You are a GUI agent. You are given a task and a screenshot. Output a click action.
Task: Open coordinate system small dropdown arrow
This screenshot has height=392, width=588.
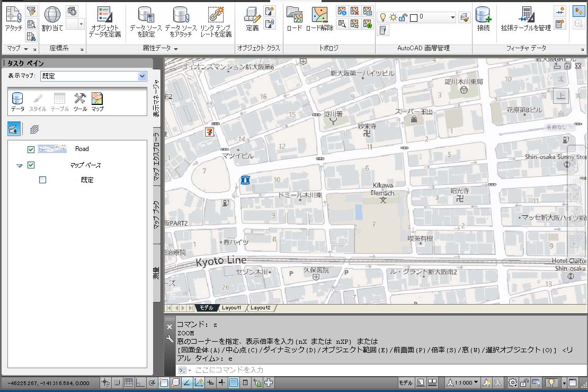point(81,24)
